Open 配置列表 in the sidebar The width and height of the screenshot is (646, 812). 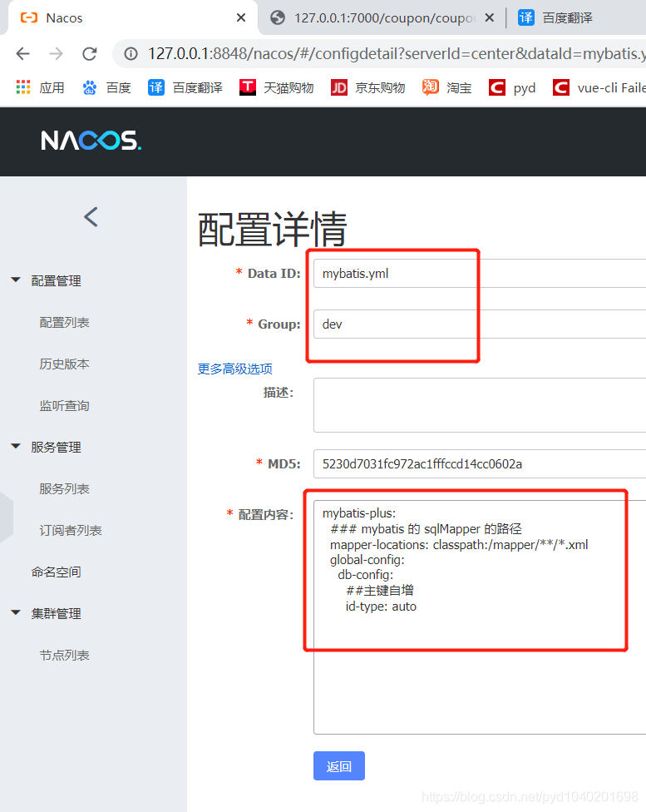pyautogui.click(x=64, y=322)
